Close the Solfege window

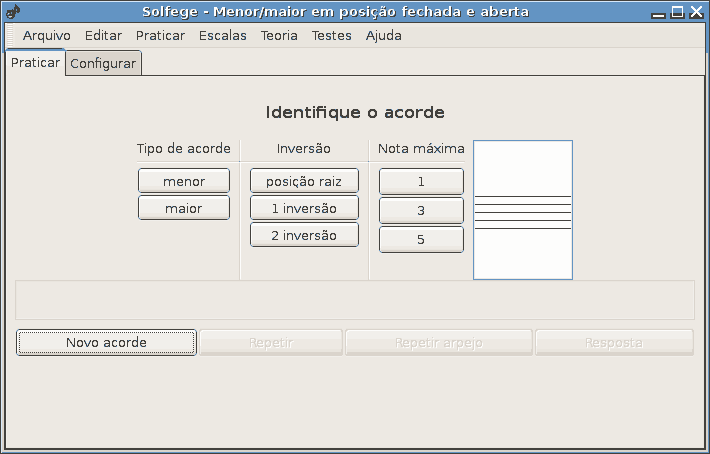coord(696,12)
